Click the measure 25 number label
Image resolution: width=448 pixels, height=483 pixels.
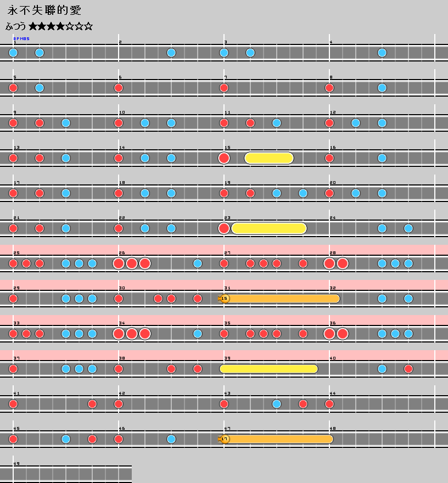click(16, 252)
